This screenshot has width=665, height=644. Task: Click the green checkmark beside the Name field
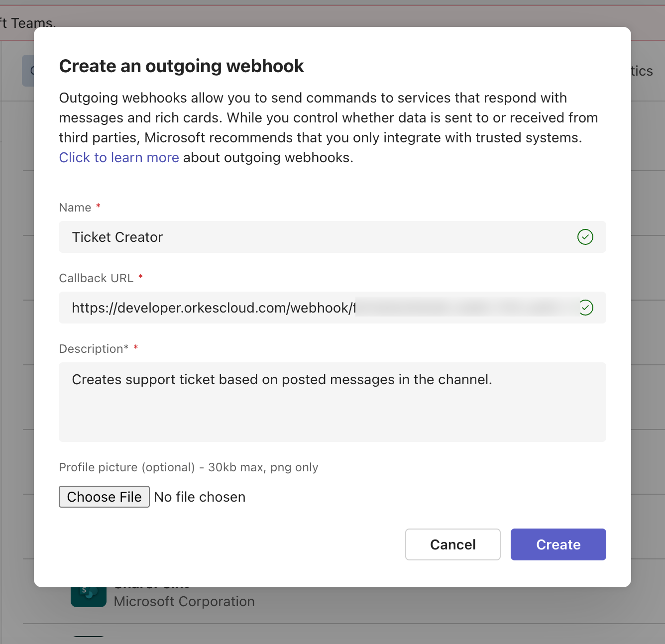(x=585, y=237)
